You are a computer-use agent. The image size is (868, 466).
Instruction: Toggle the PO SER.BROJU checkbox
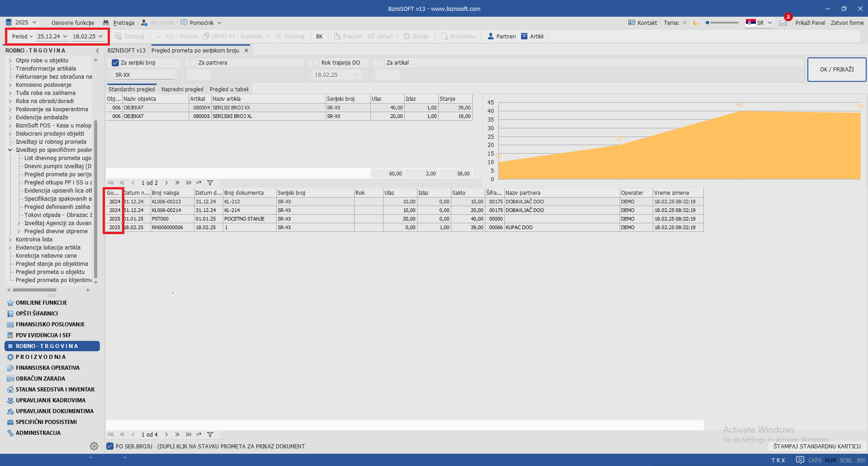pos(110,447)
